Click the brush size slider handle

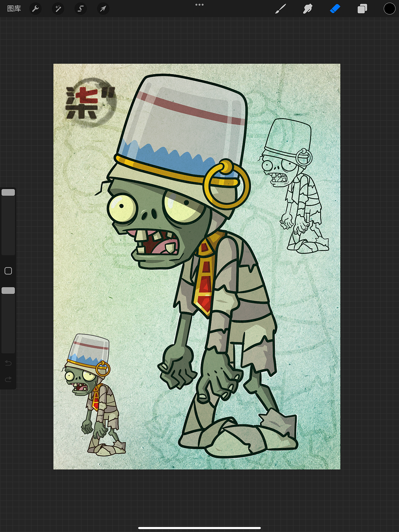coord(8,192)
